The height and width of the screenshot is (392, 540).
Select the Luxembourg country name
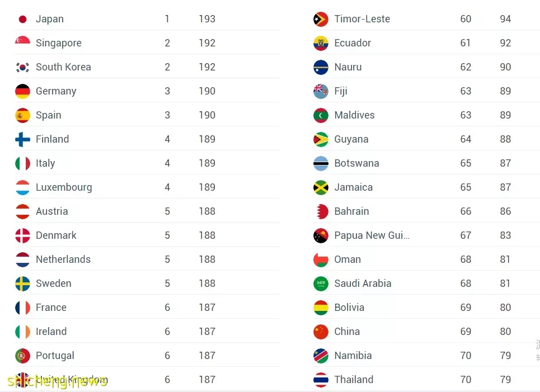point(64,187)
